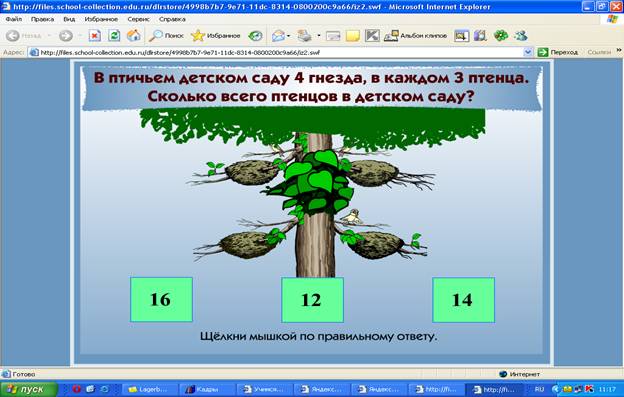Image resolution: width=624 pixels, height=397 pixels.
Task: Go back with the Назад arrow button
Action: point(23,36)
